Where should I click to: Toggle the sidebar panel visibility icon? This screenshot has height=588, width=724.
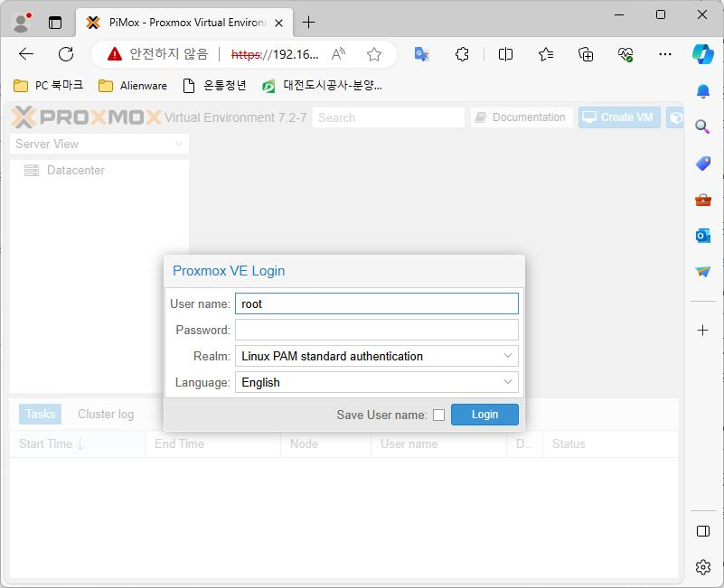click(703, 531)
